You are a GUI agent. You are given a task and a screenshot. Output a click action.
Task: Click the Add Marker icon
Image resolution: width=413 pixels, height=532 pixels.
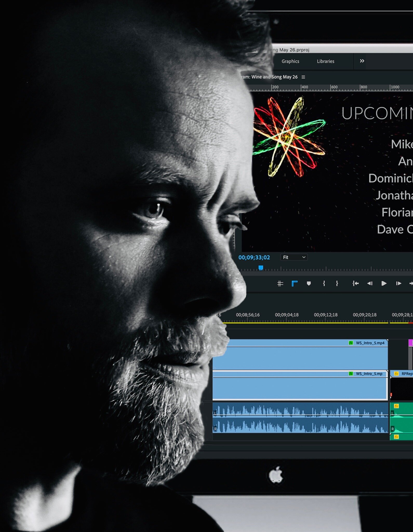(309, 283)
